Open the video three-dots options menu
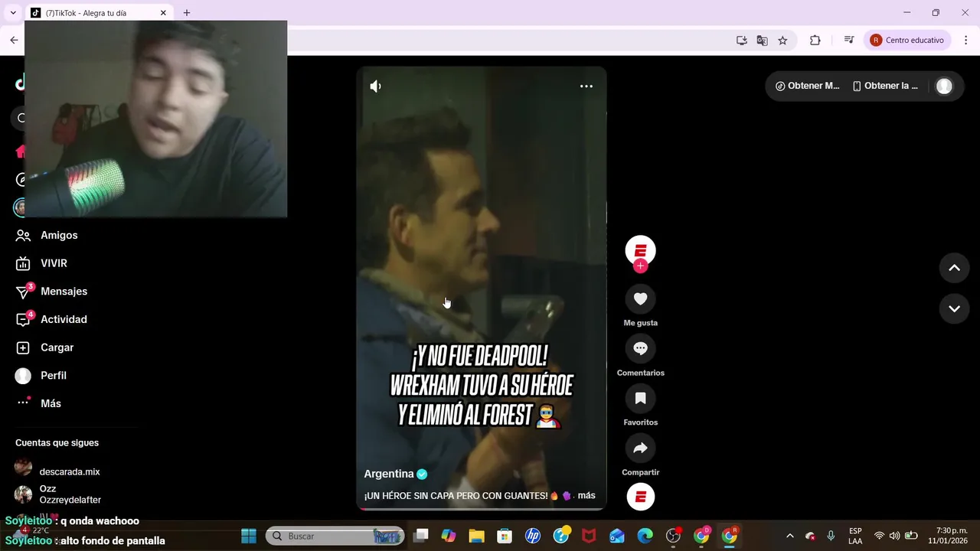The height and width of the screenshot is (551, 980). click(x=586, y=86)
